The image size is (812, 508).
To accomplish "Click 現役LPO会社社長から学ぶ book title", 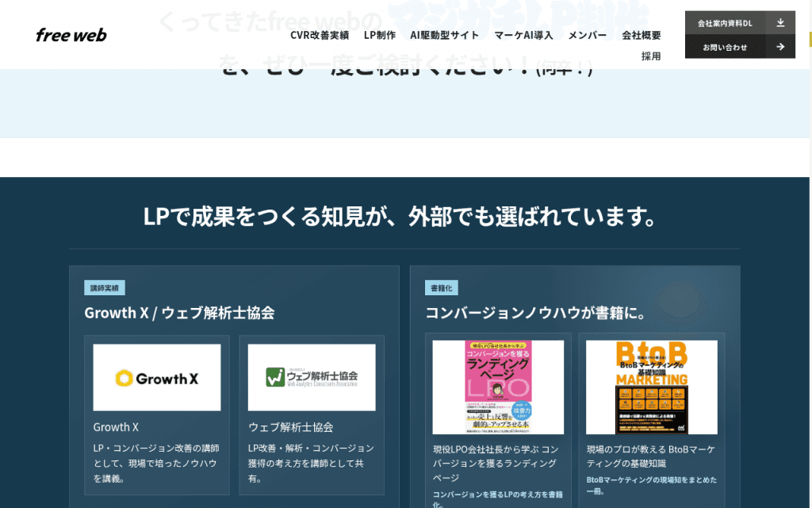I will tap(496, 464).
